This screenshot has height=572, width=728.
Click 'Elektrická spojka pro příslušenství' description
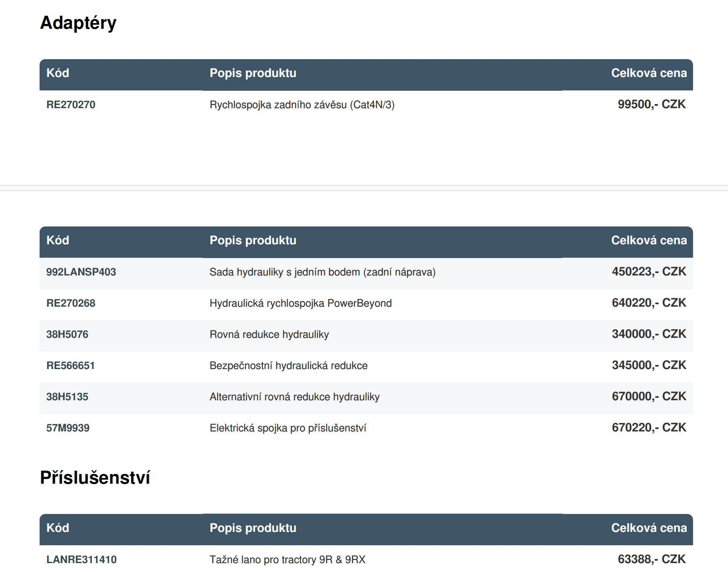[288, 428]
